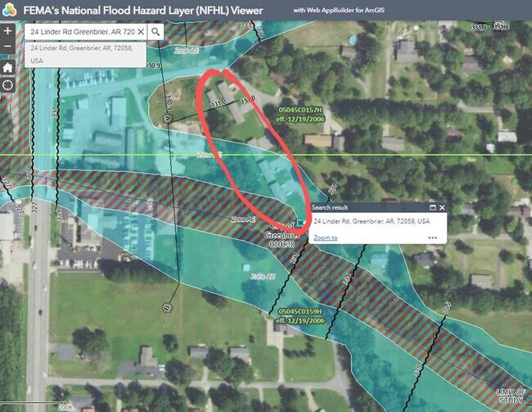Run search with magnifier button

pos(156,31)
